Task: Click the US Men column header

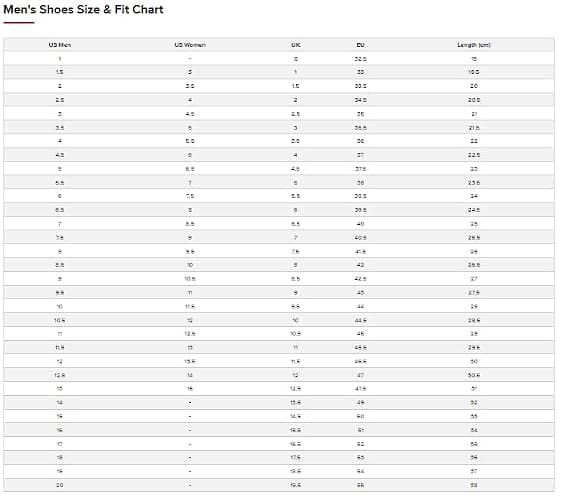Action: pyautogui.click(x=60, y=45)
